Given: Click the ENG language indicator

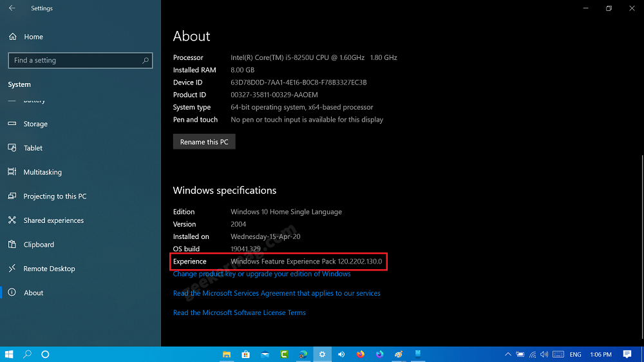Looking at the screenshot, I should tap(575, 354).
